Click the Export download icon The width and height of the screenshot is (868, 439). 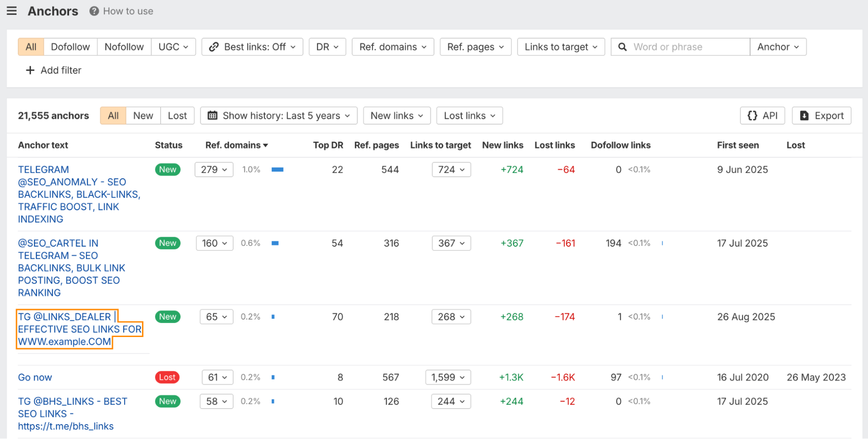pos(804,116)
